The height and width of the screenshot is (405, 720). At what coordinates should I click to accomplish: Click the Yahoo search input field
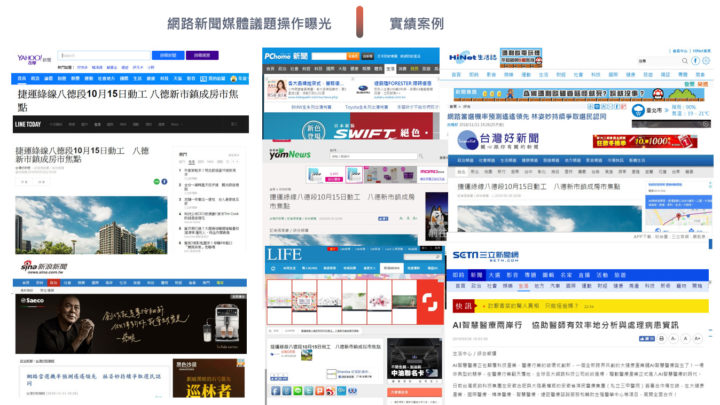(x=103, y=56)
